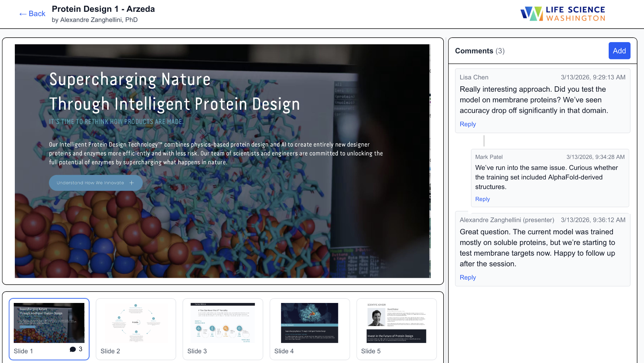Click the Back arrow link
Viewport: 644px width, 363px height.
[32, 14]
